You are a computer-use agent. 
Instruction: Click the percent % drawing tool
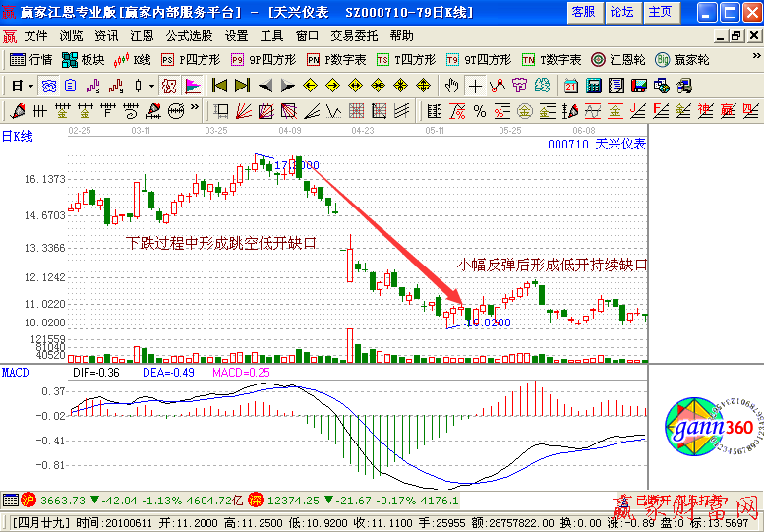pos(480,109)
